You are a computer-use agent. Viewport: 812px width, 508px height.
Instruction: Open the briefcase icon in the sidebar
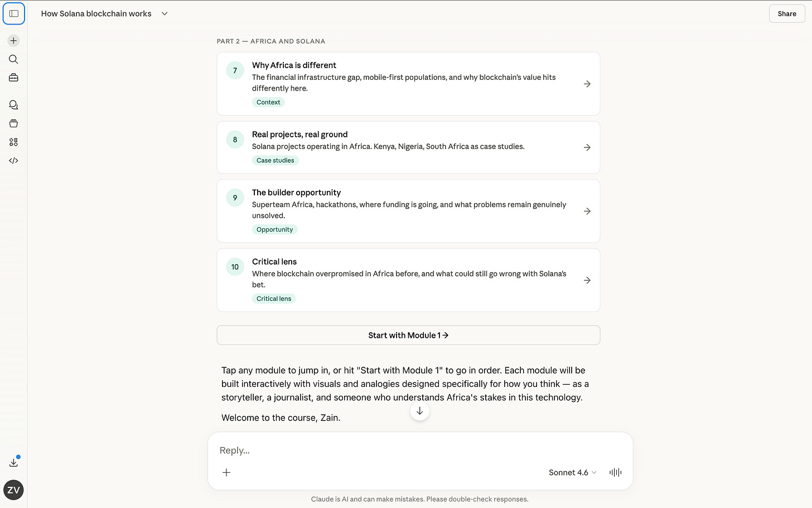[14, 78]
